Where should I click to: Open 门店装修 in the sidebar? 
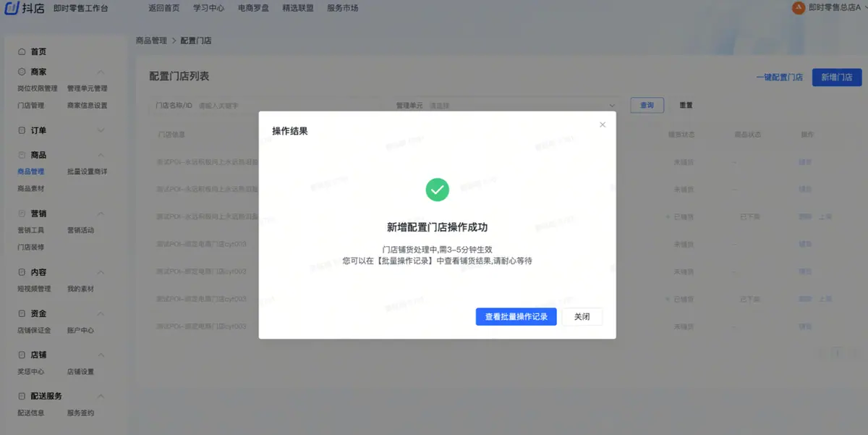coord(30,247)
